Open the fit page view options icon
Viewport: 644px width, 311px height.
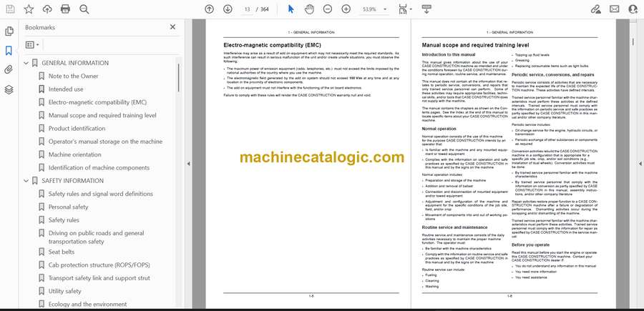tap(404, 9)
